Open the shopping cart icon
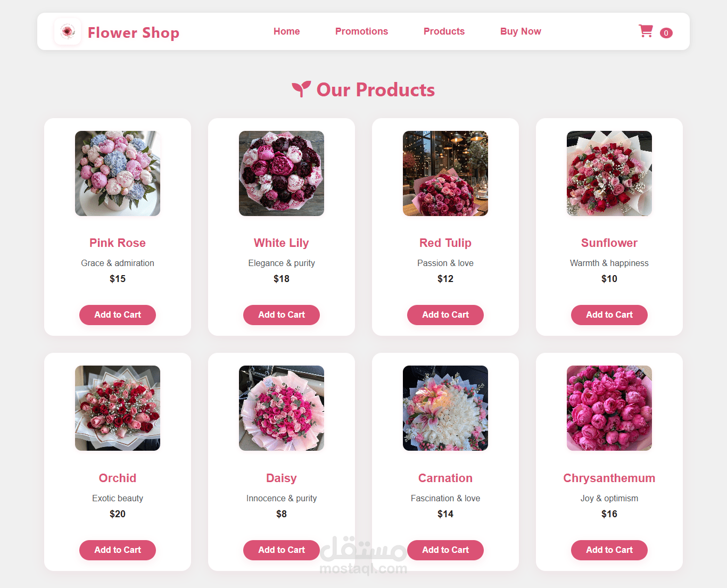This screenshot has height=588, width=727. (646, 31)
